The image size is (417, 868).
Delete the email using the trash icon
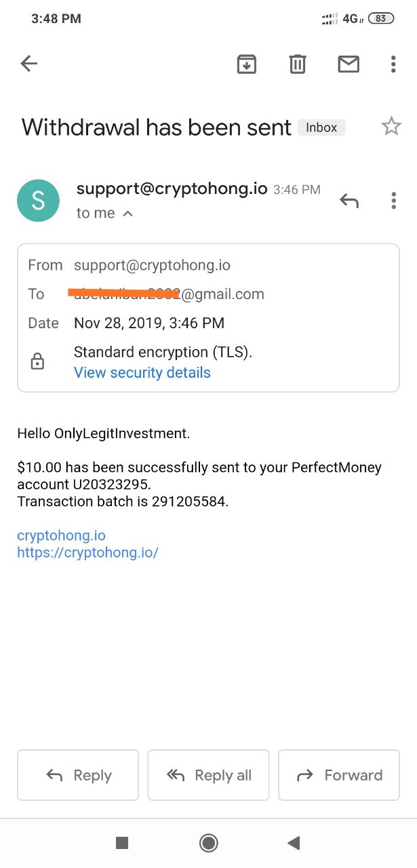pyautogui.click(x=297, y=64)
